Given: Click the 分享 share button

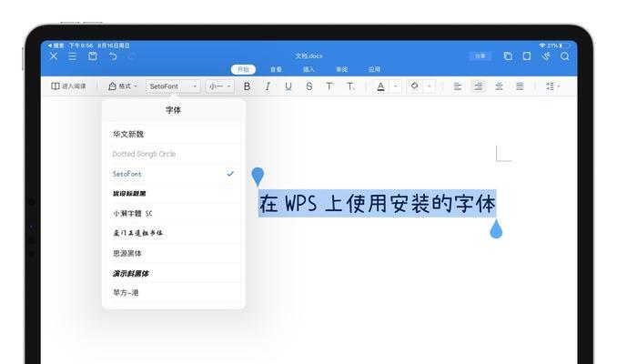Looking at the screenshot, I should 480,56.
